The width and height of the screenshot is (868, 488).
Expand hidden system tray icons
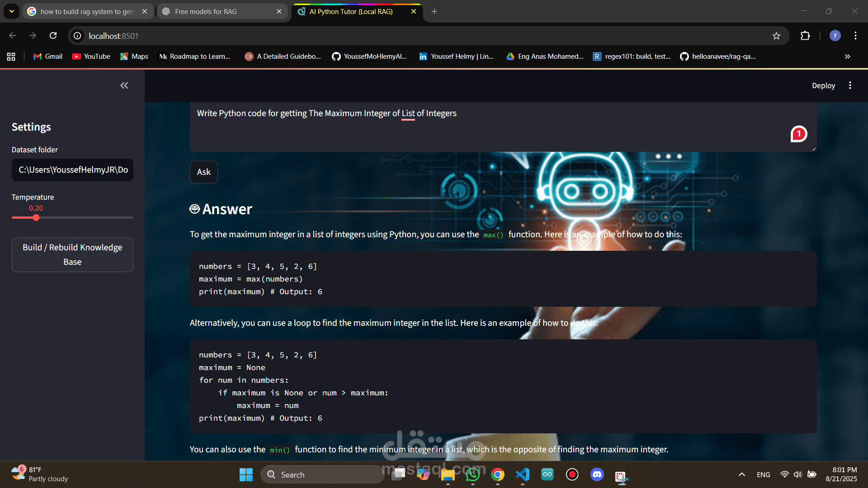pyautogui.click(x=741, y=474)
